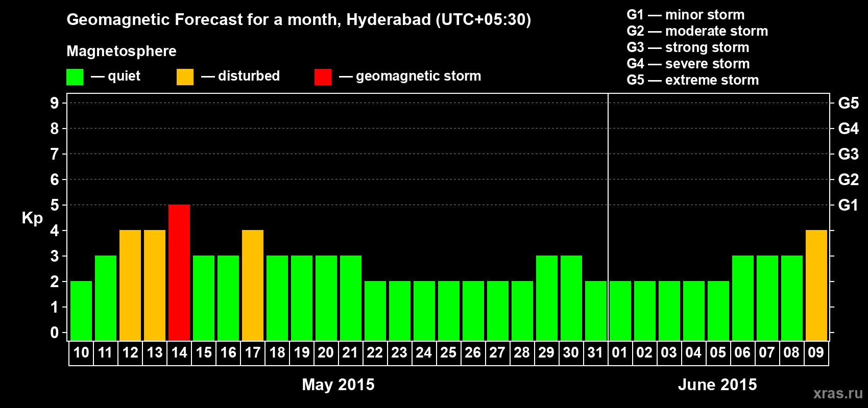Click the green quiet legend swatch
Viewport: 868px width, 408px height.
click(x=75, y=77)
